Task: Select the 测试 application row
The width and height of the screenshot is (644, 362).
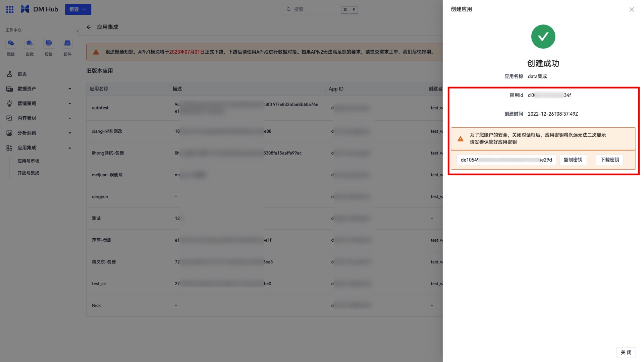Action: (x=264, y=219)
